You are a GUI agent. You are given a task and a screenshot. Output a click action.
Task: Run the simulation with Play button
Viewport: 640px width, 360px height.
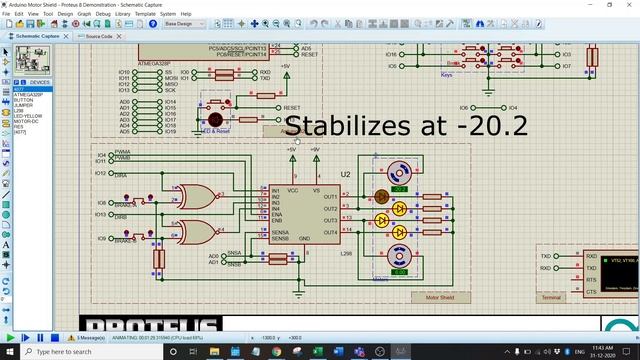click(11, 338)
